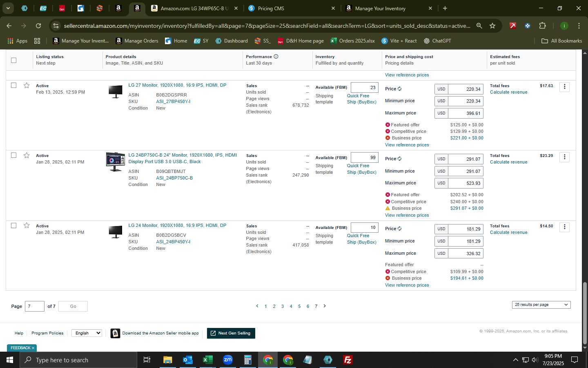Screen dimensions: 588x368
Task: Open Outlook from taskbar
Action: pyautogui.click(x=187, y=360)
